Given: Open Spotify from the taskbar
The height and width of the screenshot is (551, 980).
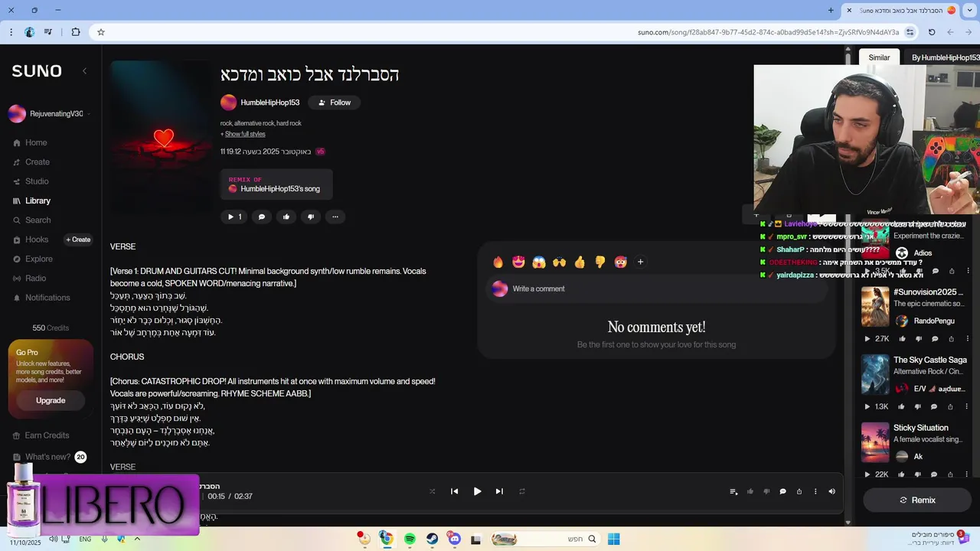Looking at the screenshot, I should (410, 539).
